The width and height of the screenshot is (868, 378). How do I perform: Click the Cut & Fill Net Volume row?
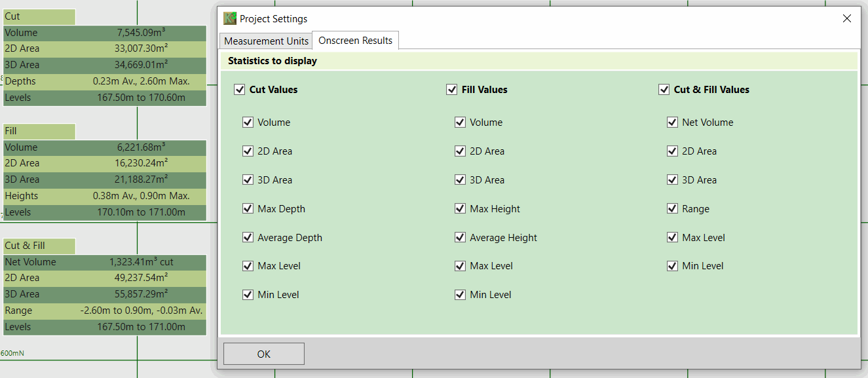[105, 262]
